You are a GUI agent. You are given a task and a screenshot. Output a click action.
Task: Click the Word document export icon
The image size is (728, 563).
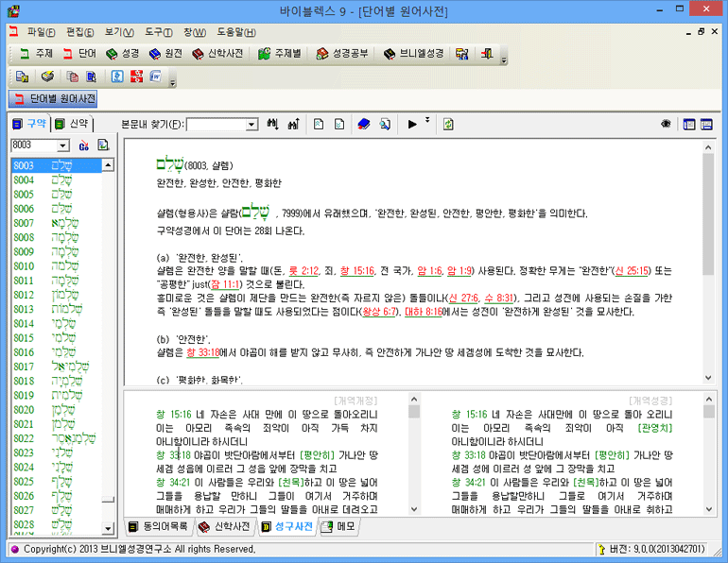[156, 77]
